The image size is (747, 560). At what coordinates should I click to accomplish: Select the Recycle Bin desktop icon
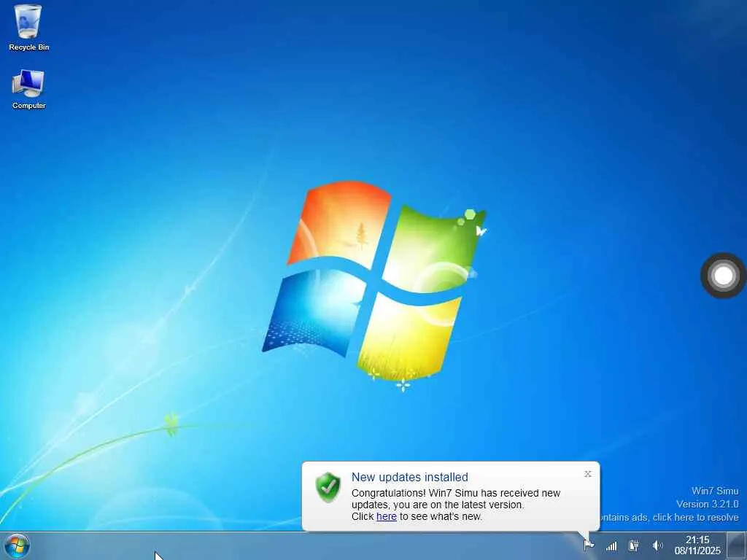tap(28, 28)
